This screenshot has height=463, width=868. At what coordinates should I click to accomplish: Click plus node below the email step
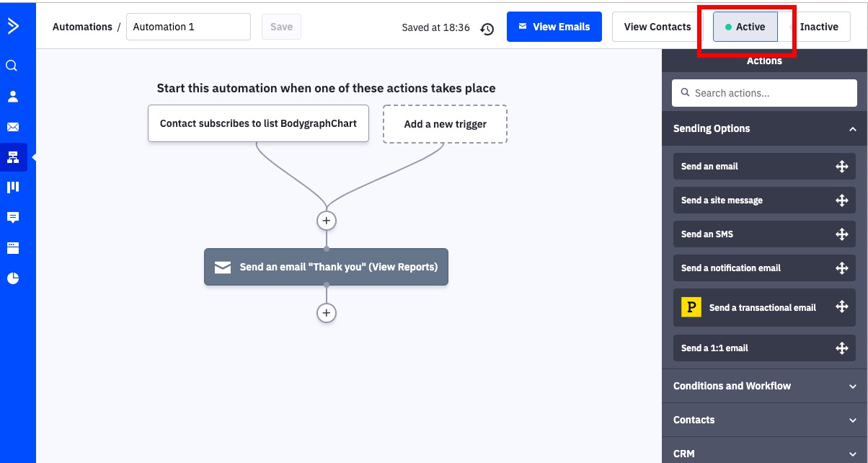(327, 313)
